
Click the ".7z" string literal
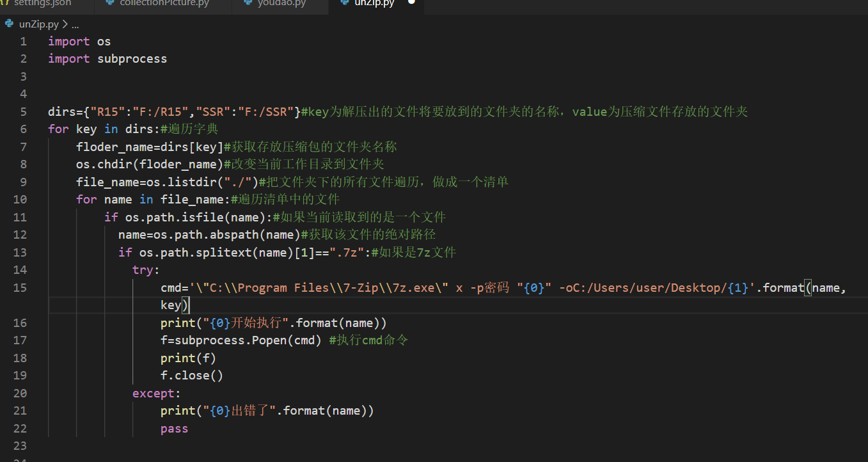[347, 253]
